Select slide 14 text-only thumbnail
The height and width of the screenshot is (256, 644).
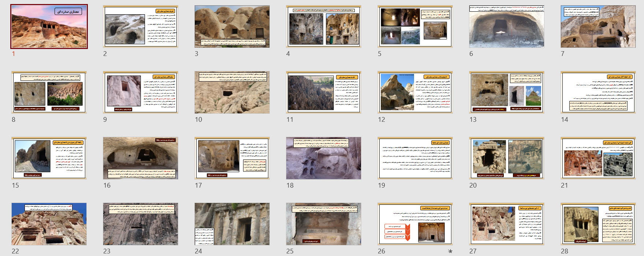[x=598, y=92]
